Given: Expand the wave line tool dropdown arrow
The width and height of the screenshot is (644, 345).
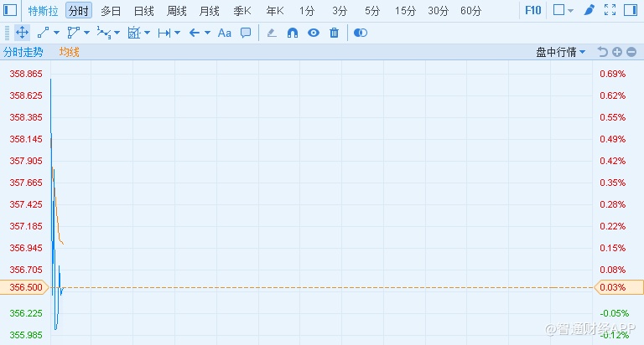Looking at the screenshot, I should pyautogui.click(x=117, y=33).
